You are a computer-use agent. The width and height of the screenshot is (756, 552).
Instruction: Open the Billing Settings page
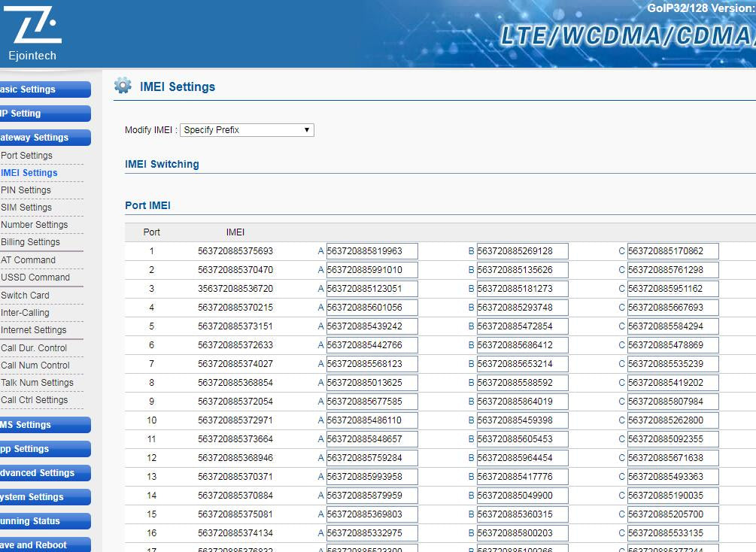point(31,242)
